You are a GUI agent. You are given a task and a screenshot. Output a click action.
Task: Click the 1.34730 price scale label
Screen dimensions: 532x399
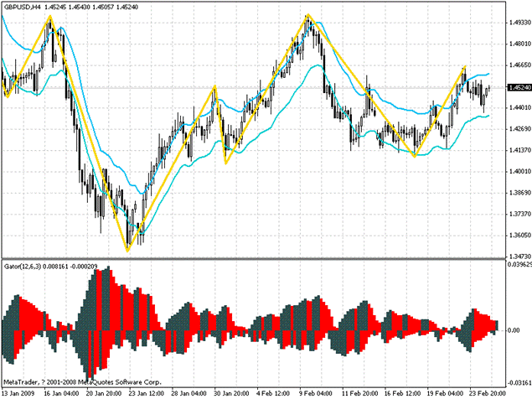pos(519,256)
